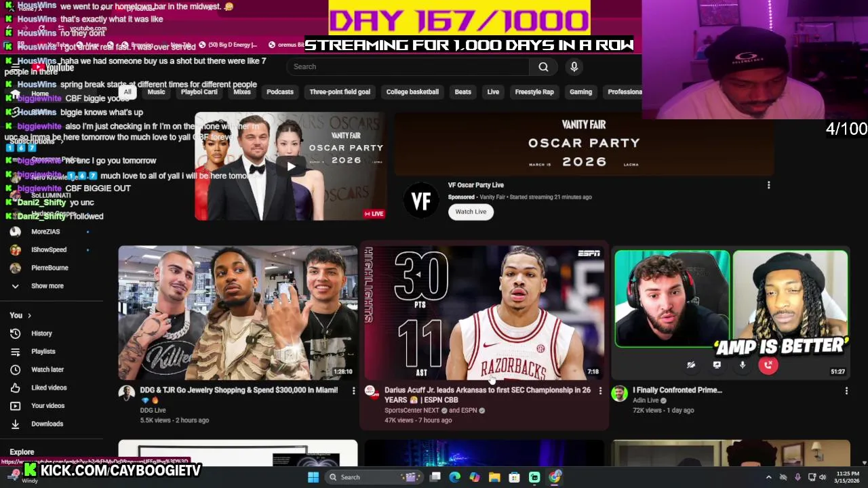868x488 pixels.
Task: Click the YouTube search input field
Action: tap(408, 66)
